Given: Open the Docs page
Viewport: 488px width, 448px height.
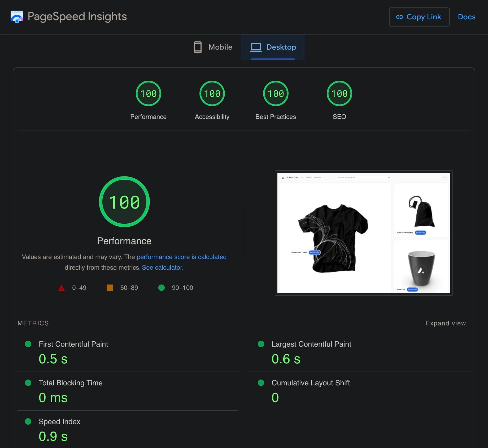Looking at the screenshot, I should 467,17.
